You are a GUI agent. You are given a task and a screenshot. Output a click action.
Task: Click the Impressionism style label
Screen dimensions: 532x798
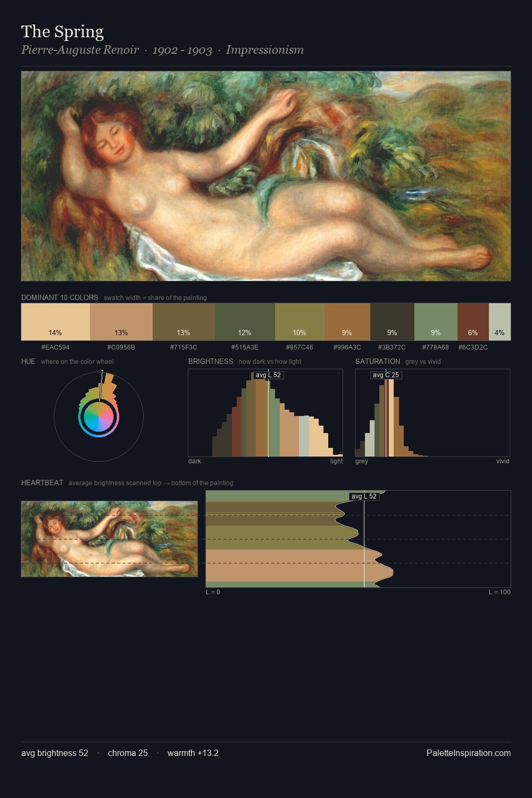tap(264, 50)
